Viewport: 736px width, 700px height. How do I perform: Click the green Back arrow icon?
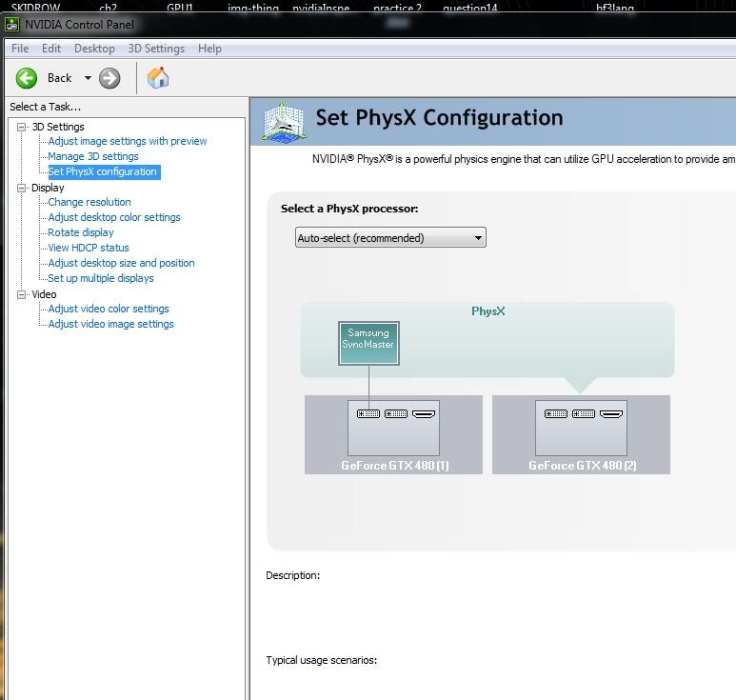[x=27, y=78]
